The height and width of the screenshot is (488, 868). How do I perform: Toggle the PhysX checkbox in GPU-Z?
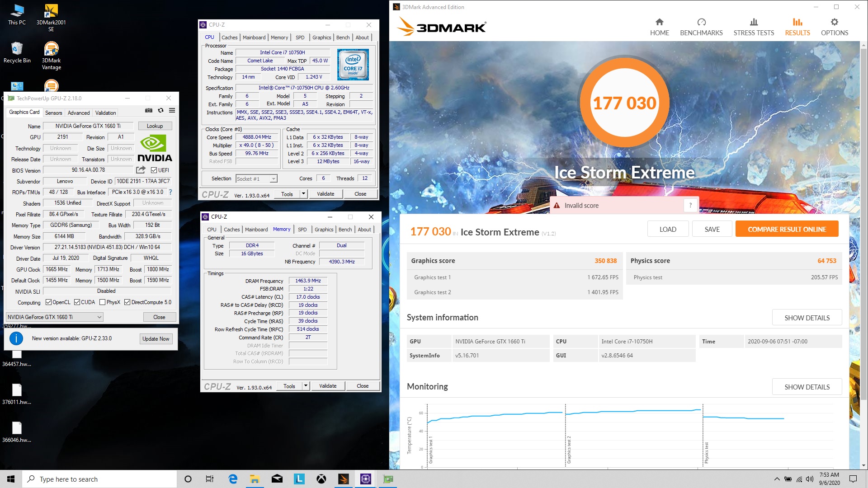click(x=102, y=302)
